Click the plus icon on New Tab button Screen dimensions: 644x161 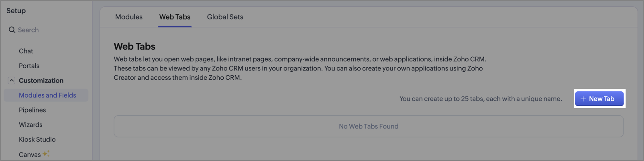[x=583, y=99]
